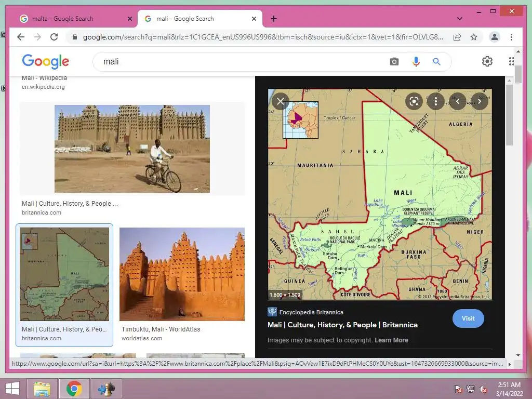Open the Chrome profile avatar
The height and width of the screenshot is (399, 532).
pos(495,37)
